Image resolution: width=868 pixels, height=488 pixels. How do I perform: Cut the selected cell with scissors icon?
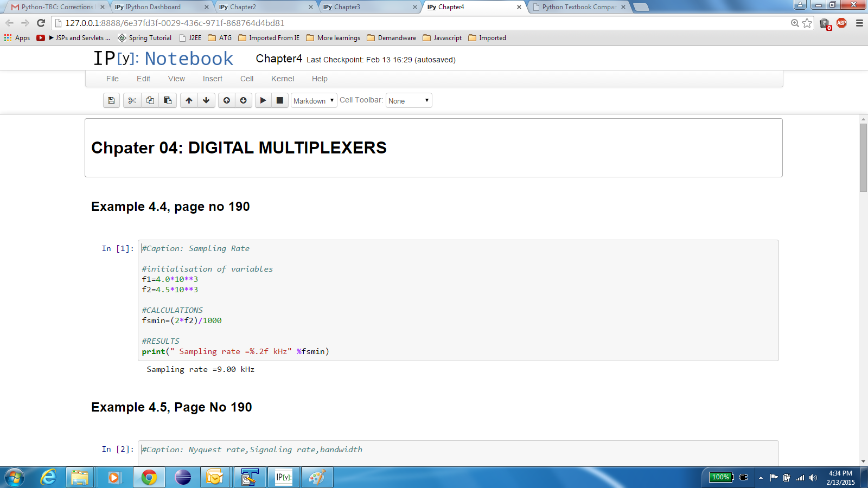[x=132, y=100]
